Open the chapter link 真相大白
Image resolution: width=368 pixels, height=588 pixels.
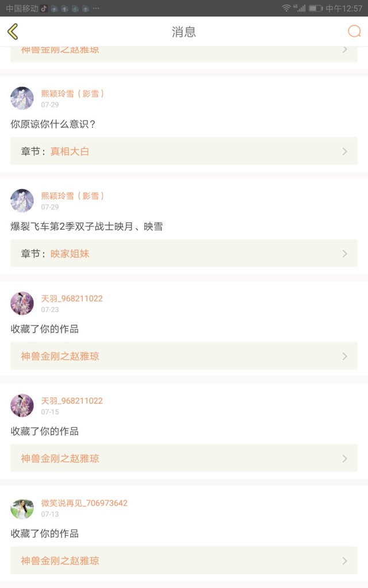70,152
